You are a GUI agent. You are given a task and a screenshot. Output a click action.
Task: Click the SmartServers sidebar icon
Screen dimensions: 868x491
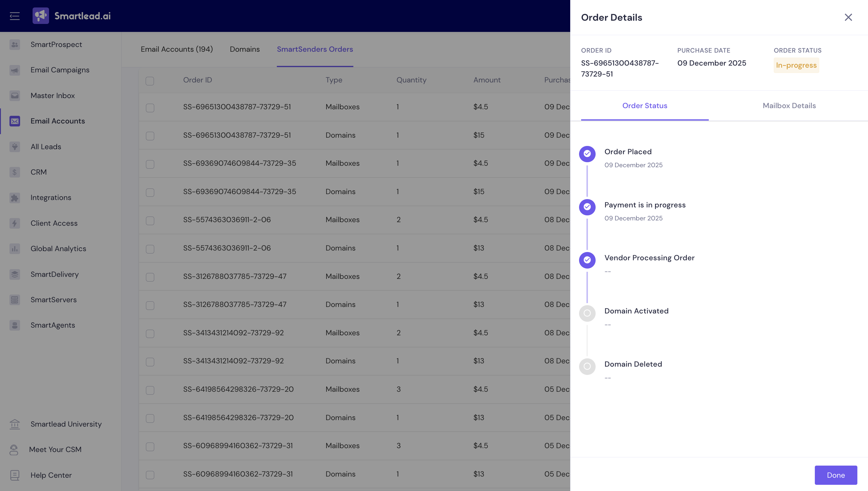point(14,300)
